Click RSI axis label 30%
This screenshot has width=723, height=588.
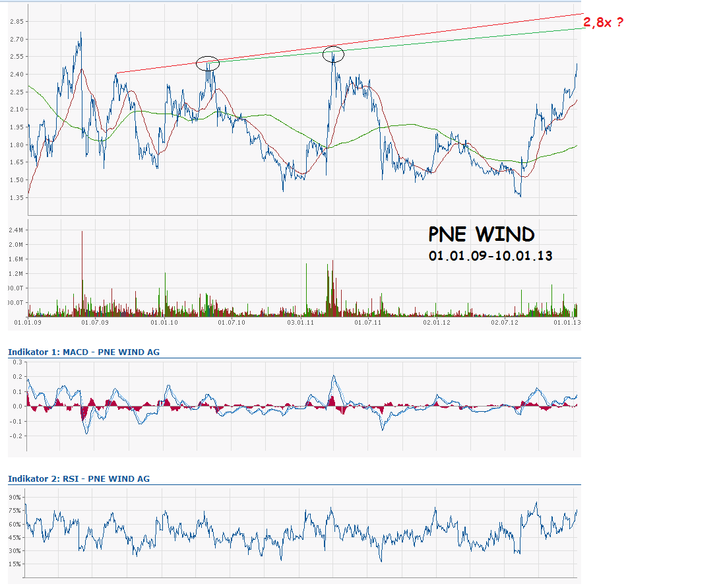point(15,551)
